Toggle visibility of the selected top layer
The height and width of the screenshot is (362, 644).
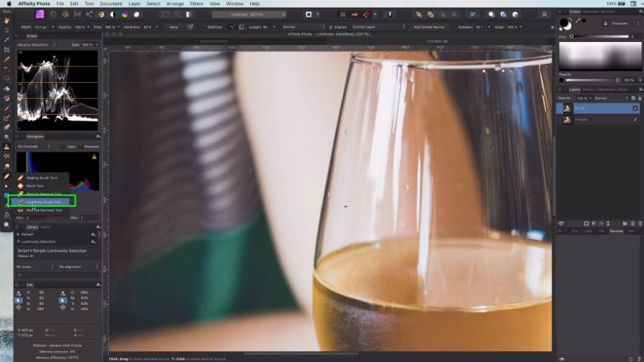[x=635, y=108]
